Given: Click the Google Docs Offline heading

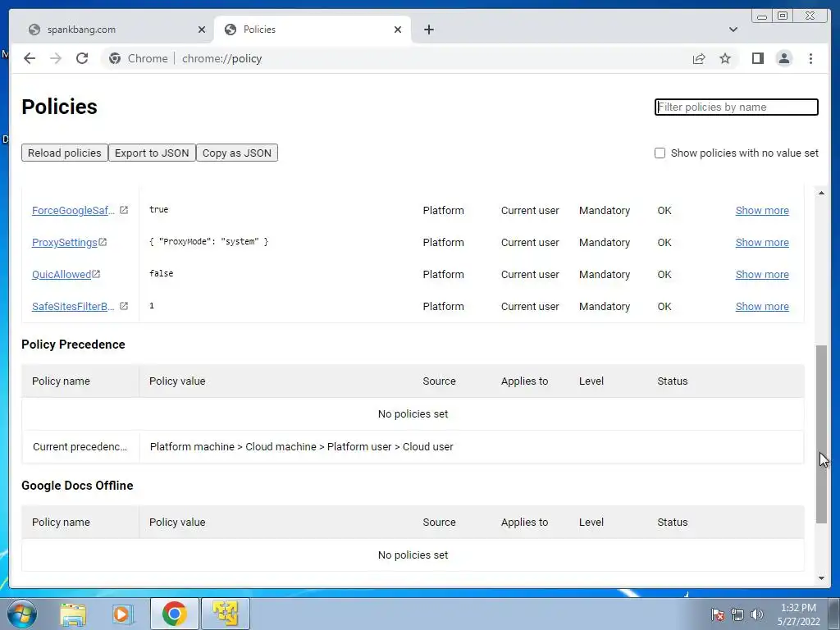Looking at the screenshot, I should coord(77,486).
